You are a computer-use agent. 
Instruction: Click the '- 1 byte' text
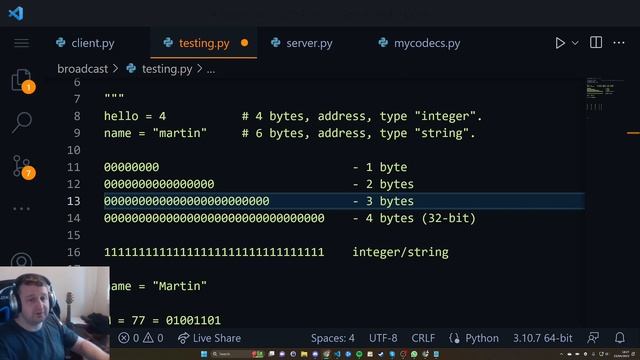coord(380,167)
